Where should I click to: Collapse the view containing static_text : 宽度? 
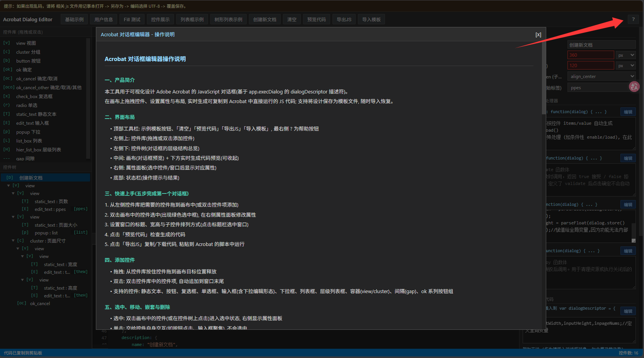pyautogui.click(x=22, y=256)
